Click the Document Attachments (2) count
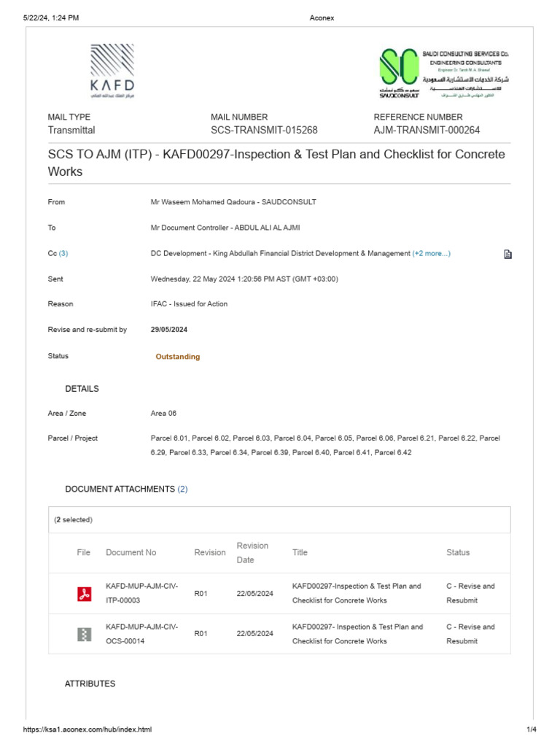 point(182,489)
